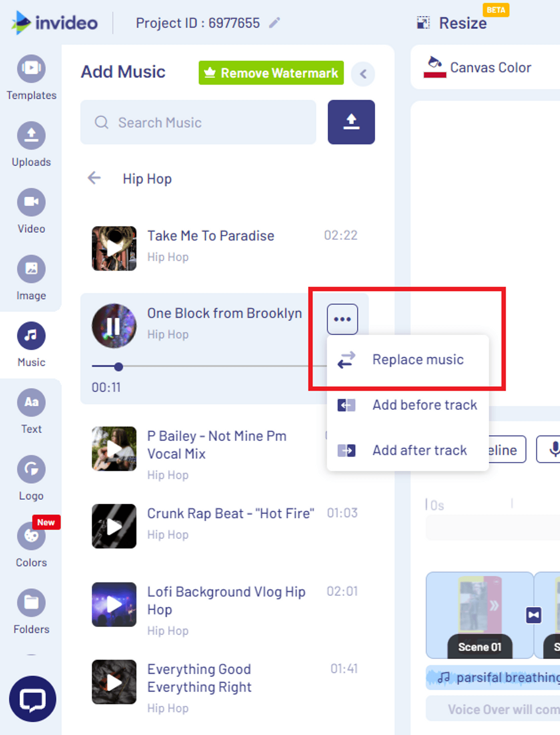Open three-dot menu for One Block from Brooklyn
Screen dimensions: 560x735
pos(342,319)
